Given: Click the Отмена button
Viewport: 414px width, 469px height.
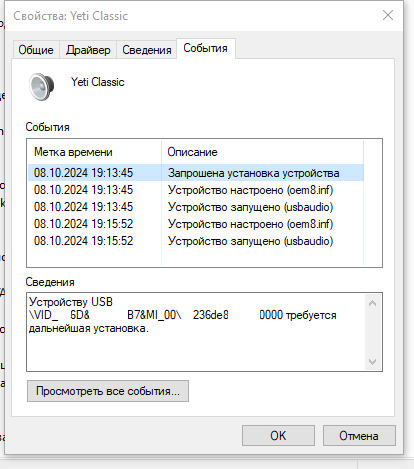Looking at the screenshot, I should (x=359, y=435).
